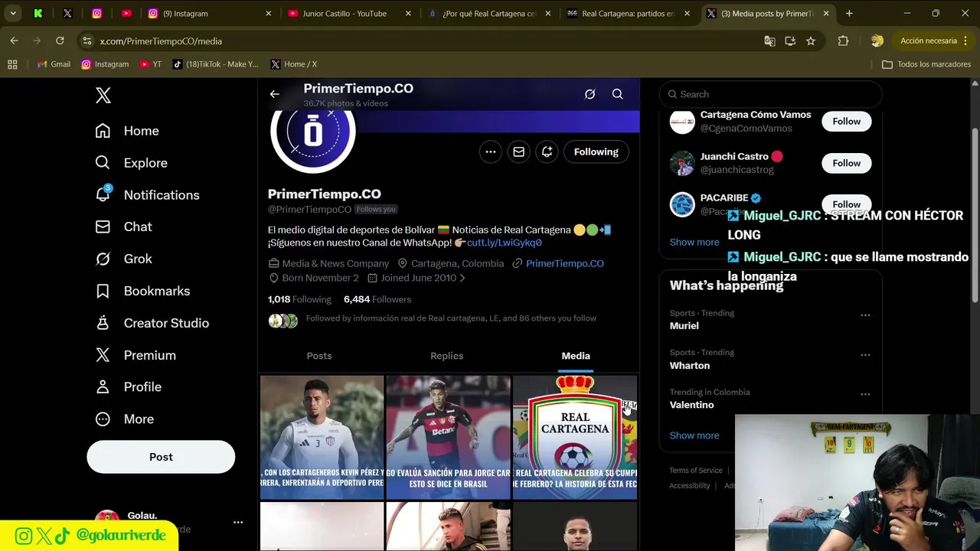
Task: Open Muriel trending topic
Action: coord(684,325)
